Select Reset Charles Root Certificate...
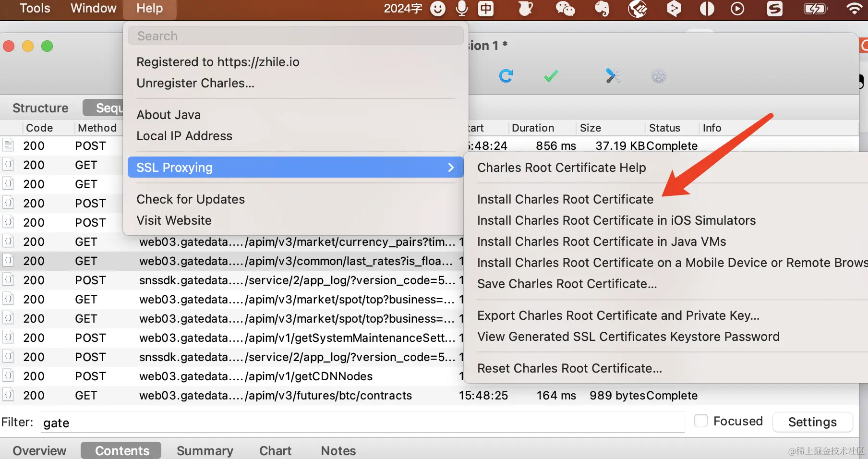 569,368
